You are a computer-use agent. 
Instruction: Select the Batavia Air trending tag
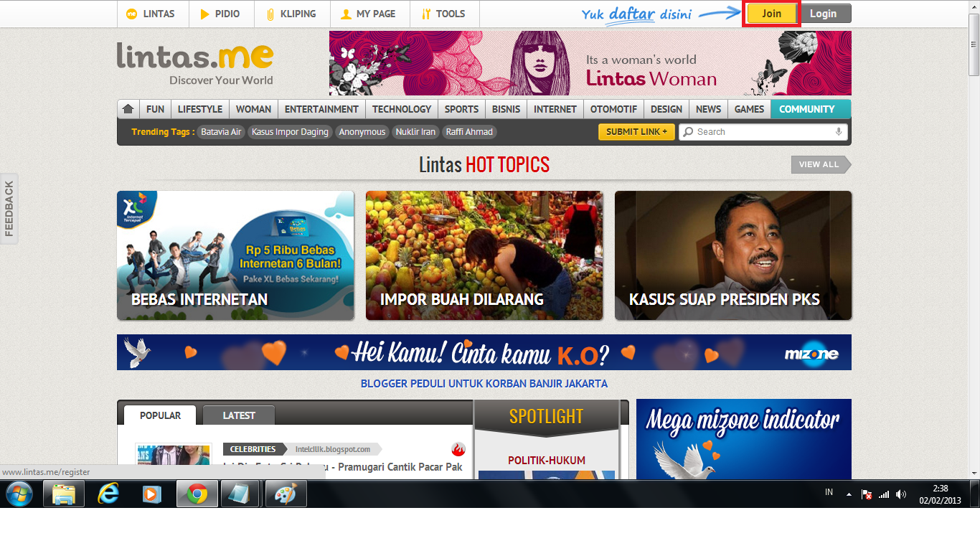click(x=221, y=132)
